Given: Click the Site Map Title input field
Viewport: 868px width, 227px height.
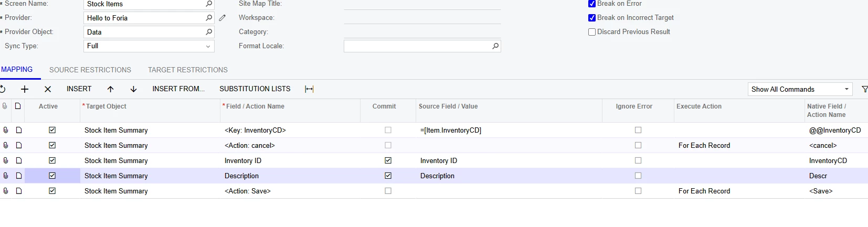Looking at the screenshot, I should coord(422,4).
